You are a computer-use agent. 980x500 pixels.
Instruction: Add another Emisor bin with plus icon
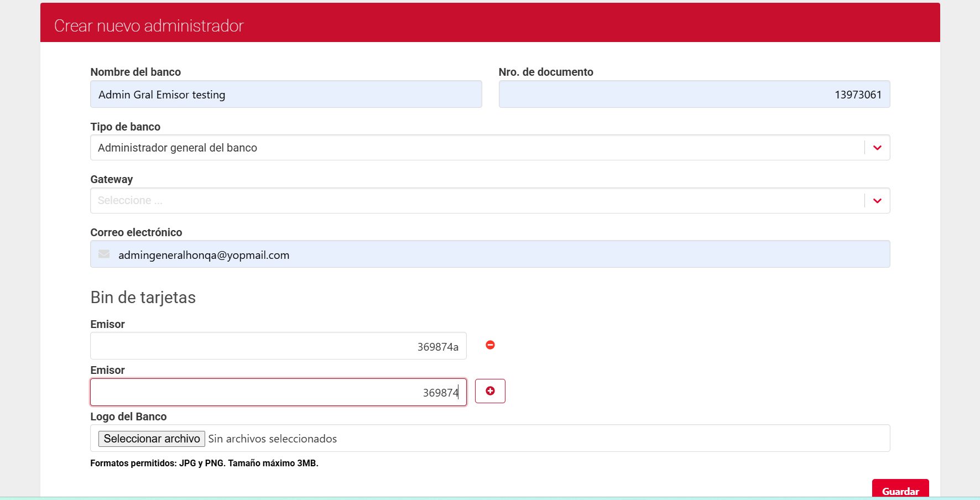click(x=490, y=391)
